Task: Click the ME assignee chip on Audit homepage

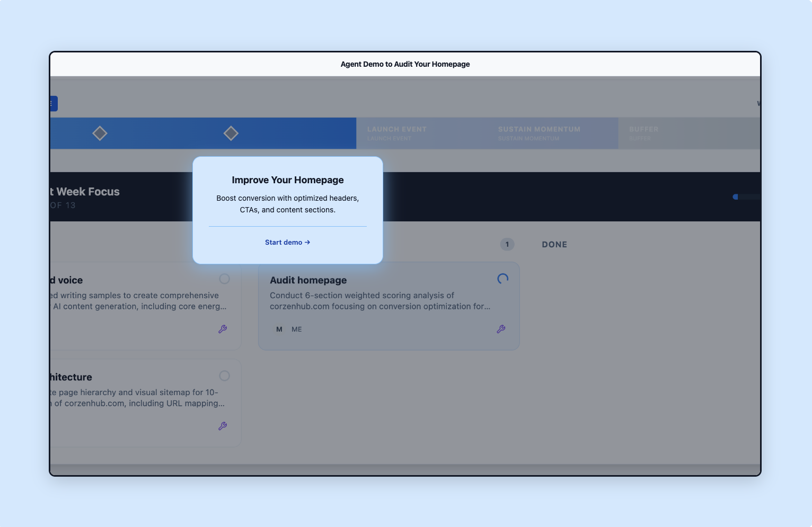Action: click(x=296, y=329)
